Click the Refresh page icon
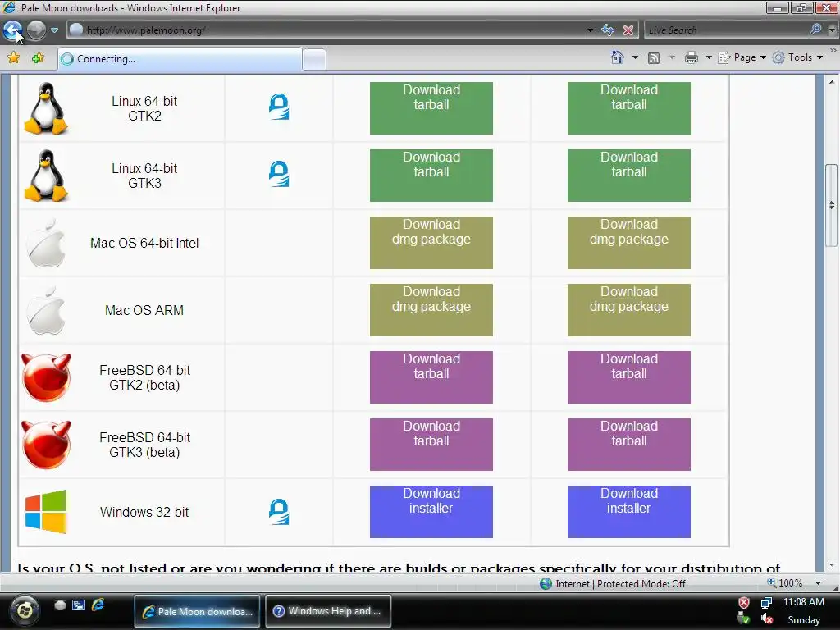Image resolution: width=840 pixels, height=630 pixels. point(608,30)
